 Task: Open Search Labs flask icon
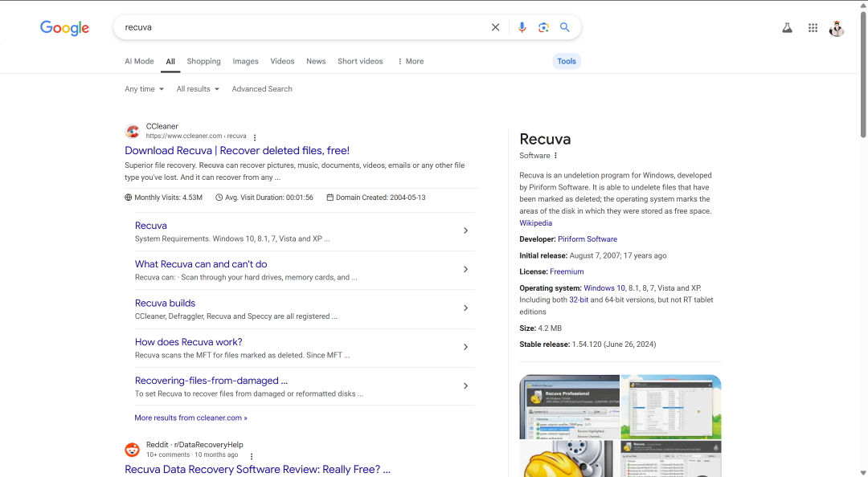(787, 27)
